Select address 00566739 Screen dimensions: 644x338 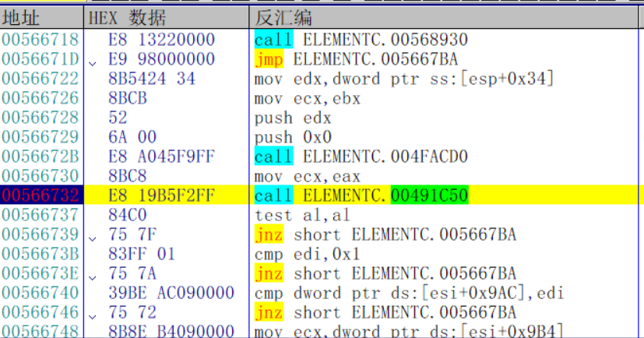point(40,234)
